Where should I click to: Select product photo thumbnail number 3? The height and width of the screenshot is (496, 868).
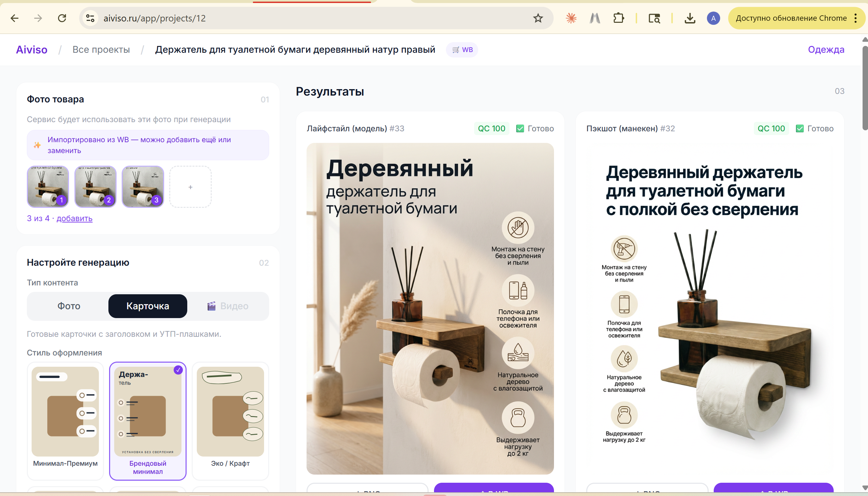coord(143,187)
